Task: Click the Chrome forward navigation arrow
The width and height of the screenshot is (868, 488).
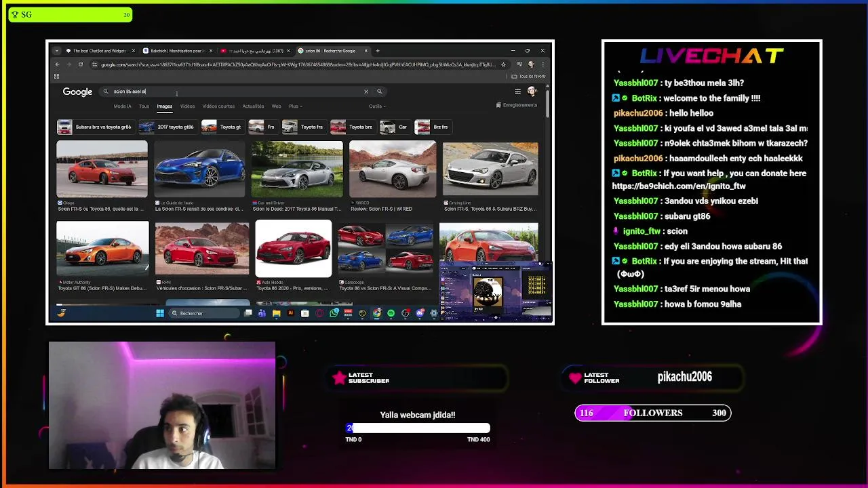Action: (68, 64)
